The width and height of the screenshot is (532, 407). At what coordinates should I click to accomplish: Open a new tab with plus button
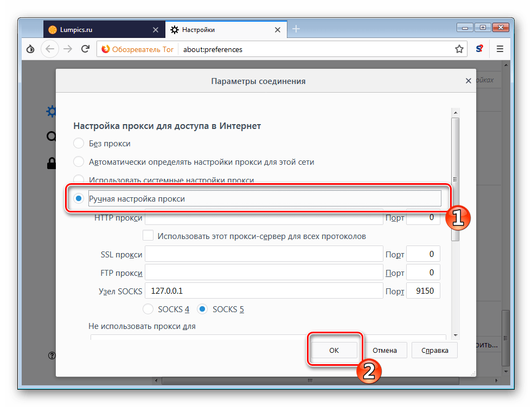297,29
